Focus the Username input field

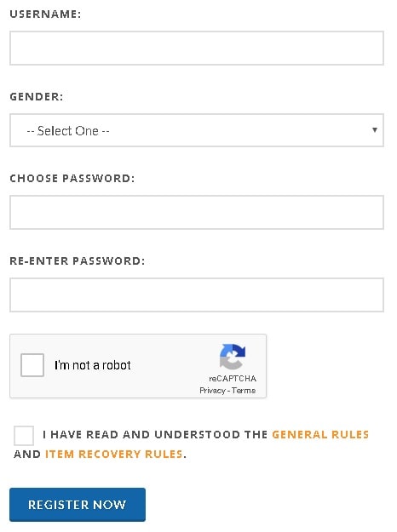tap(197, 48)
